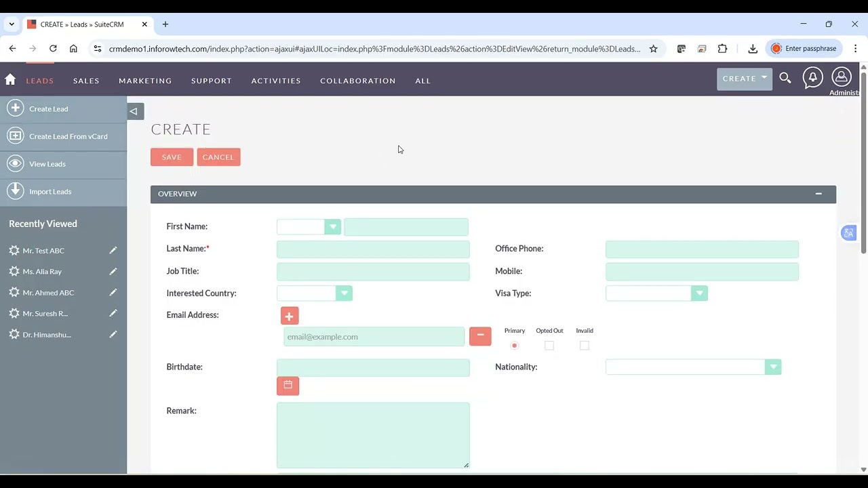Open the salutation dropdown beside First Name
868x488 pixels.
[309, 227]
